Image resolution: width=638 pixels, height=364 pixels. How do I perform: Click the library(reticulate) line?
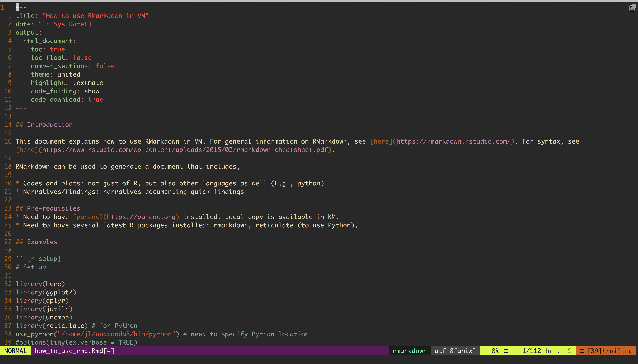[51, 326]
